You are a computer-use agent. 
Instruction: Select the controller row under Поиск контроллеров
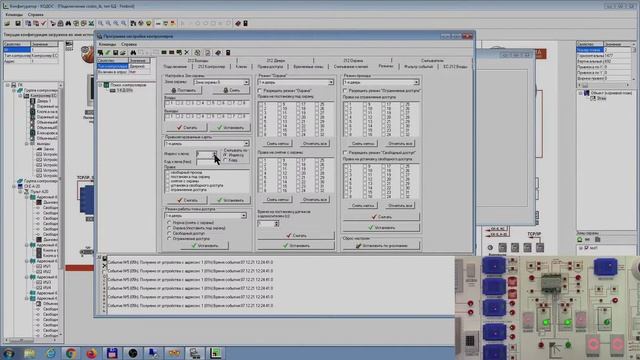pyautogui.click(x=121, y=91)
